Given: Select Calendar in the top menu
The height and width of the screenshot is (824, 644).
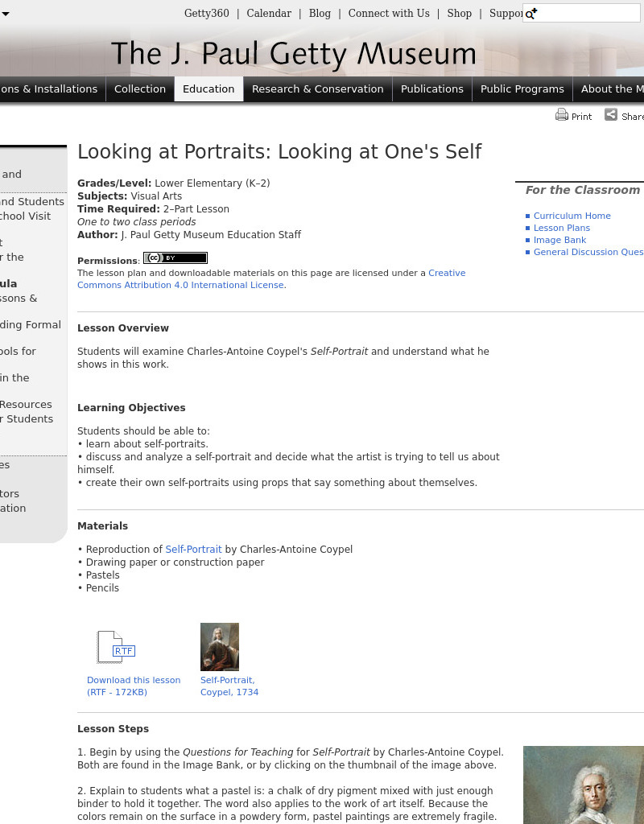Looking at the screenshot, I should coord(269,13).
